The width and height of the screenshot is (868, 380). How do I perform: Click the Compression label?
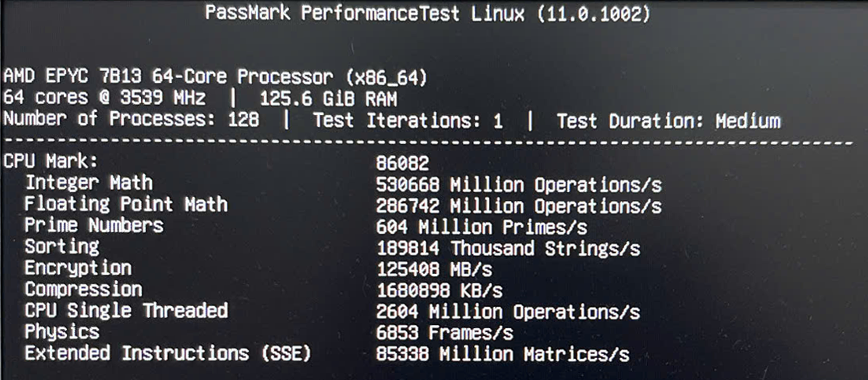click(x=84, y=289)
